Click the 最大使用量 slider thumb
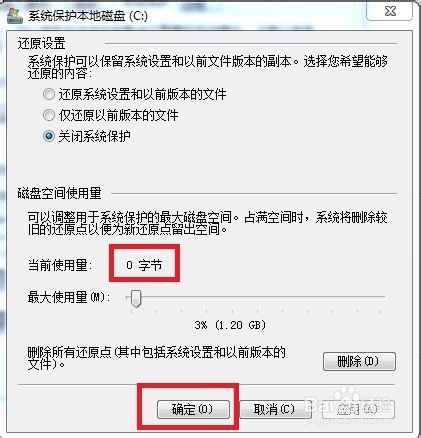 click(x=135, y=298)
